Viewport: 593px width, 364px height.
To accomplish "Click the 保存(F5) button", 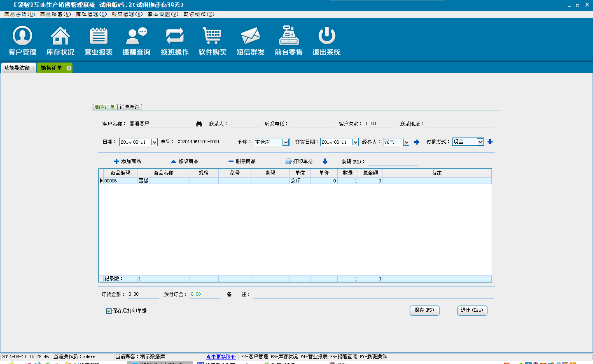I will click(x=424, y=310).
